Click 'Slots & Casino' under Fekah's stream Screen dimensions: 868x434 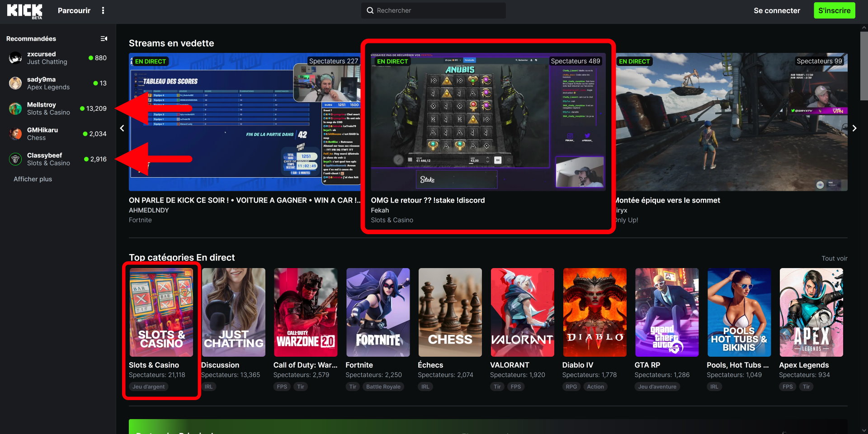[x=392, y=220]
